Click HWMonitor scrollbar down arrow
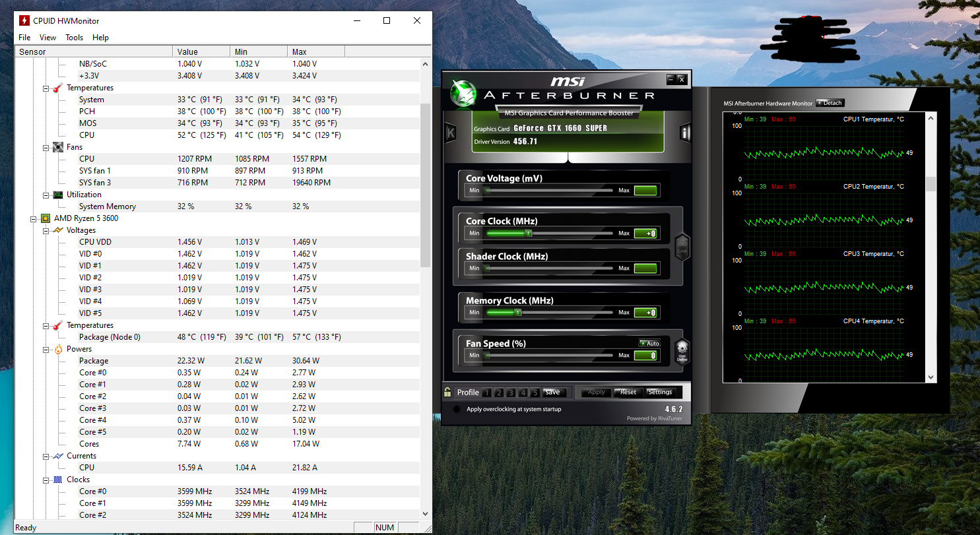The width and height of the screenshot is (980, 535). pos(425,514)
